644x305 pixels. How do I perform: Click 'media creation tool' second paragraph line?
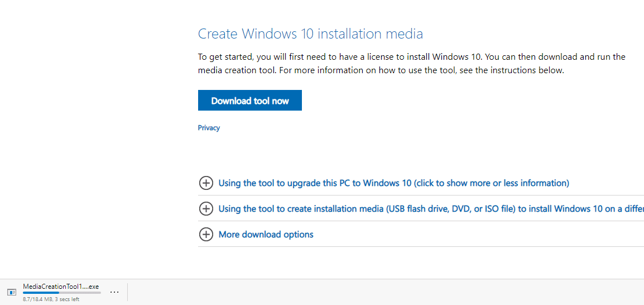click(381, 70)
